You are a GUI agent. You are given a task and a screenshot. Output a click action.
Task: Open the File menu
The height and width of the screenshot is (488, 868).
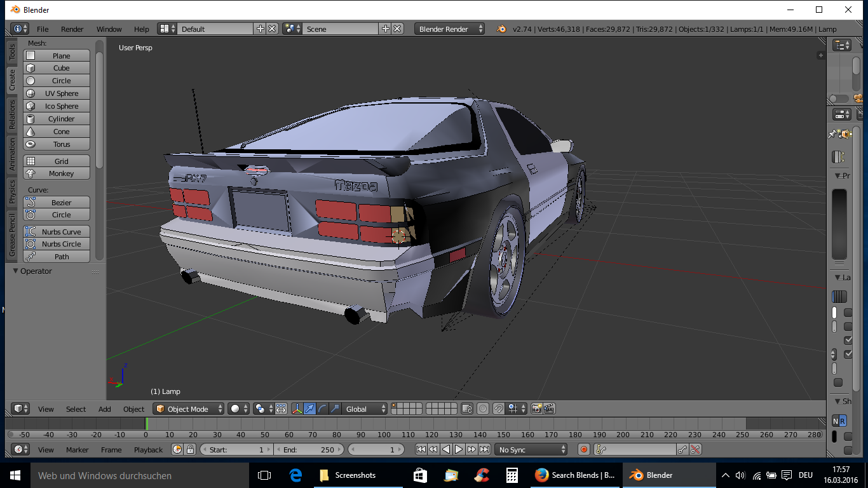[x=43, y=29]
